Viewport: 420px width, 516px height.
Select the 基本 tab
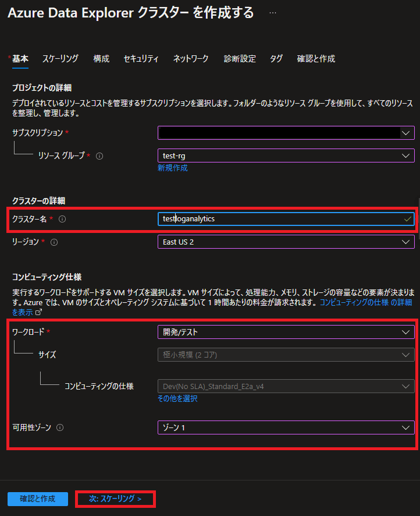[20, 59]
